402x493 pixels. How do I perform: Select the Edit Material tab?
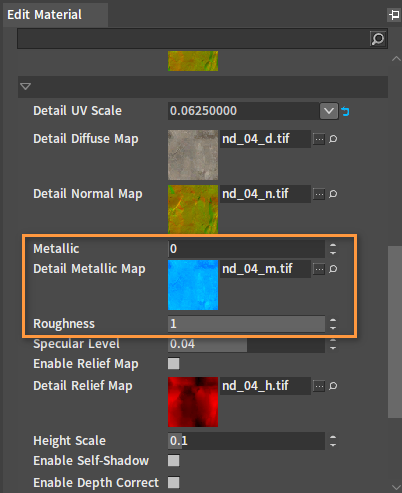pos(45,15)
